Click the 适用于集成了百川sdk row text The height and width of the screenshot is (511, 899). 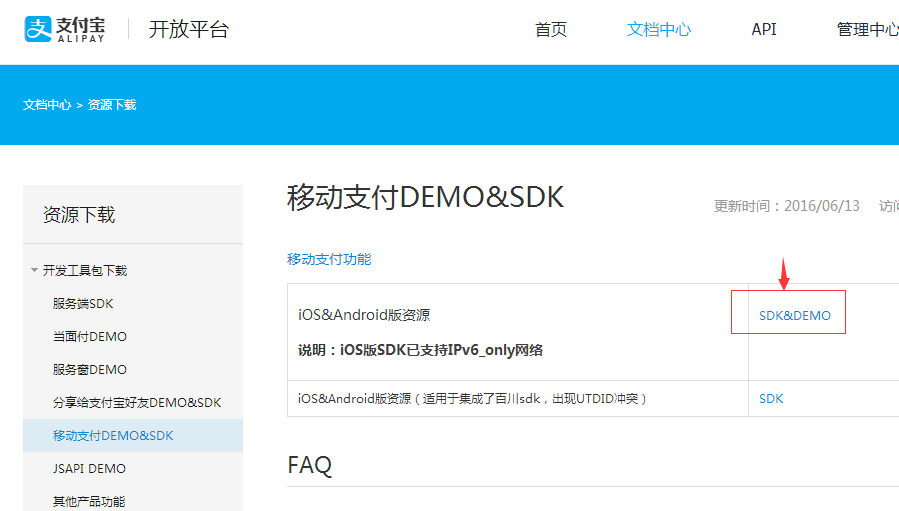472,399
